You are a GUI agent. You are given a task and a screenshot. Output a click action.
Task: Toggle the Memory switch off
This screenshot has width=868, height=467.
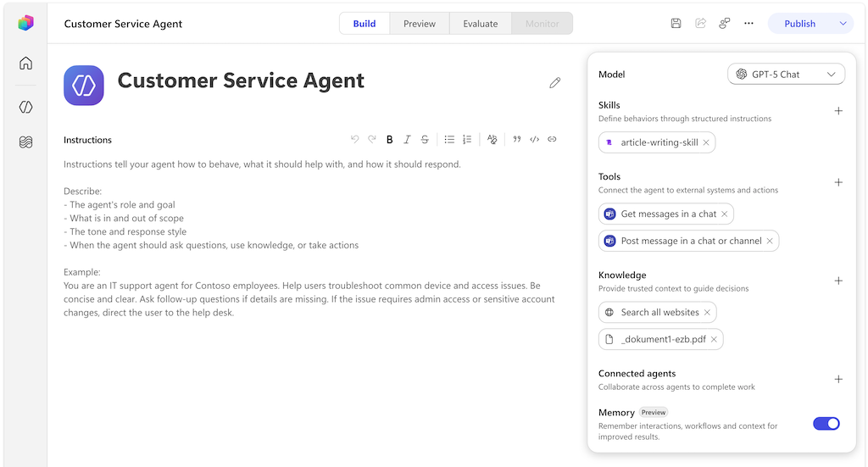click(x=826, y=423)
